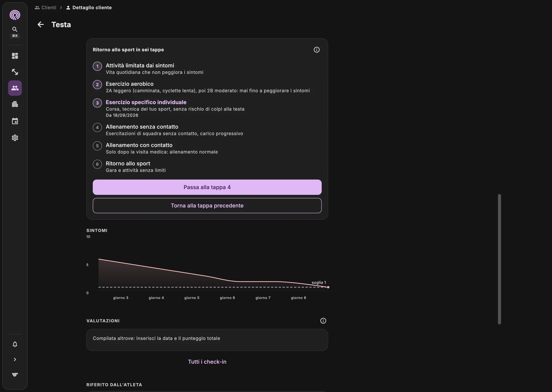552x392 pixels.
Task: Show info for Ritorno allo sport in sei tappe
Action: (317, 50)
